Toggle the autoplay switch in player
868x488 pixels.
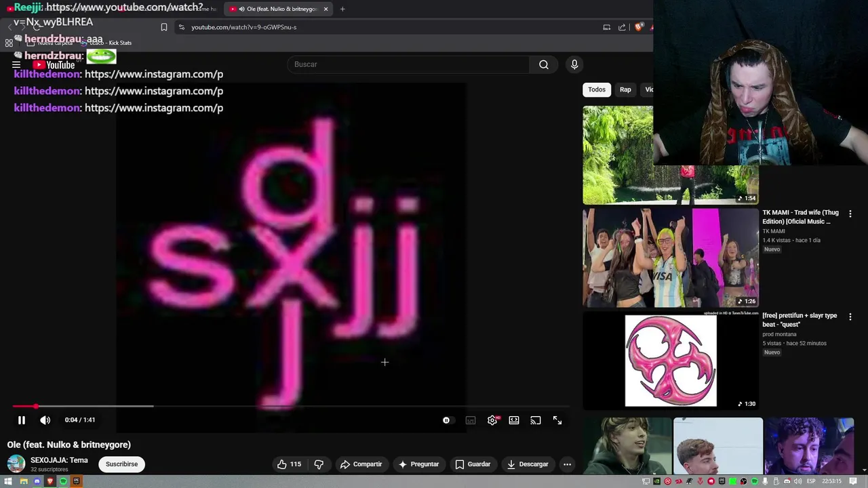pos(446,420)
